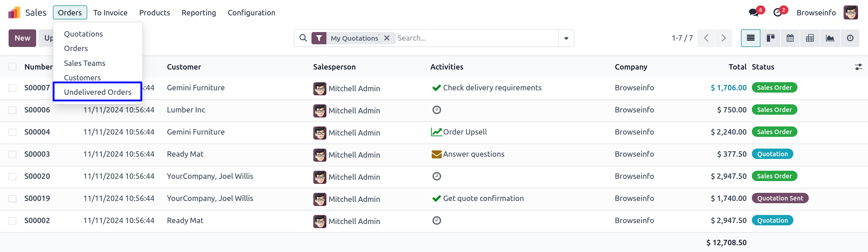Open the messages conversation icon

click(x=754, y=13)
